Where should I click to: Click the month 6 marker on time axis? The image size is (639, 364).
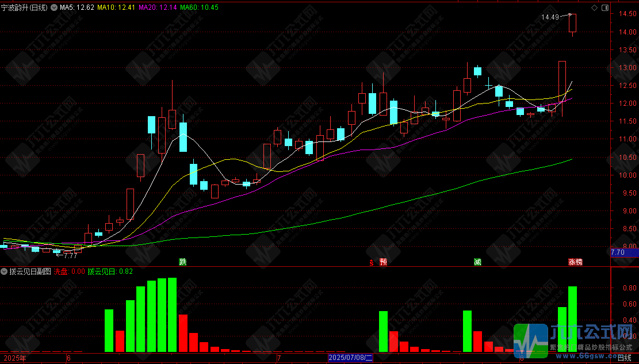click(68, 359)
